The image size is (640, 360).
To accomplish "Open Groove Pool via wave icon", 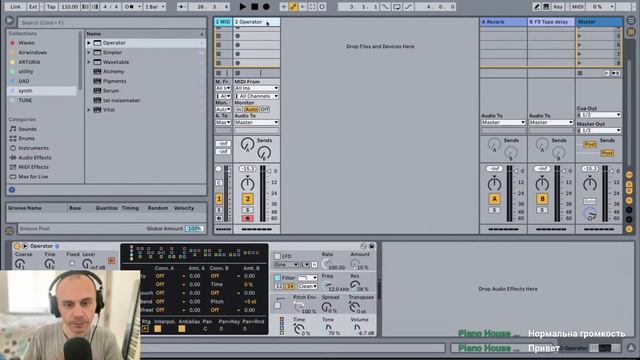I will [x=9, y=231].
